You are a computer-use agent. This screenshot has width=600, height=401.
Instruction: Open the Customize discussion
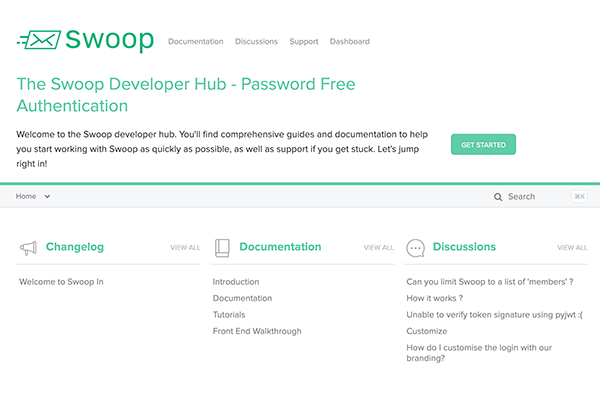(427, 331)
